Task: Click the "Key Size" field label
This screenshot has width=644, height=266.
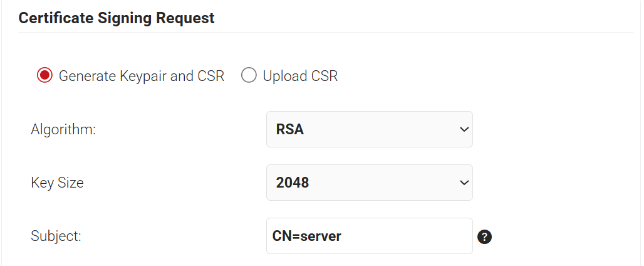Action: (57, 183)
